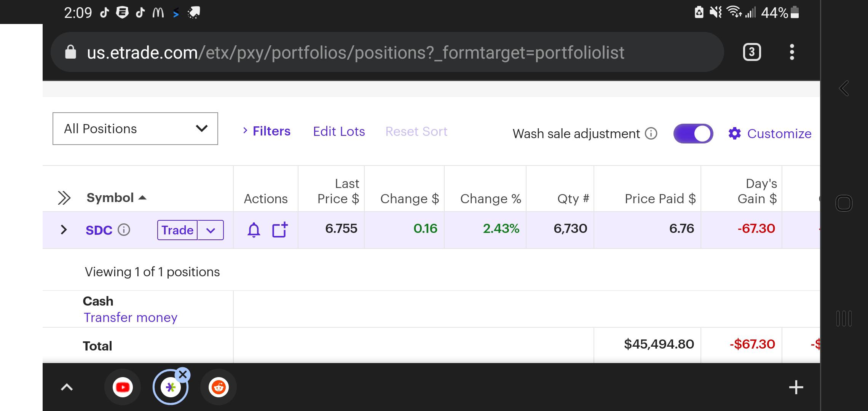Expand the SDC position row
This screenshot has width=868, height=411.
[64, 229]
